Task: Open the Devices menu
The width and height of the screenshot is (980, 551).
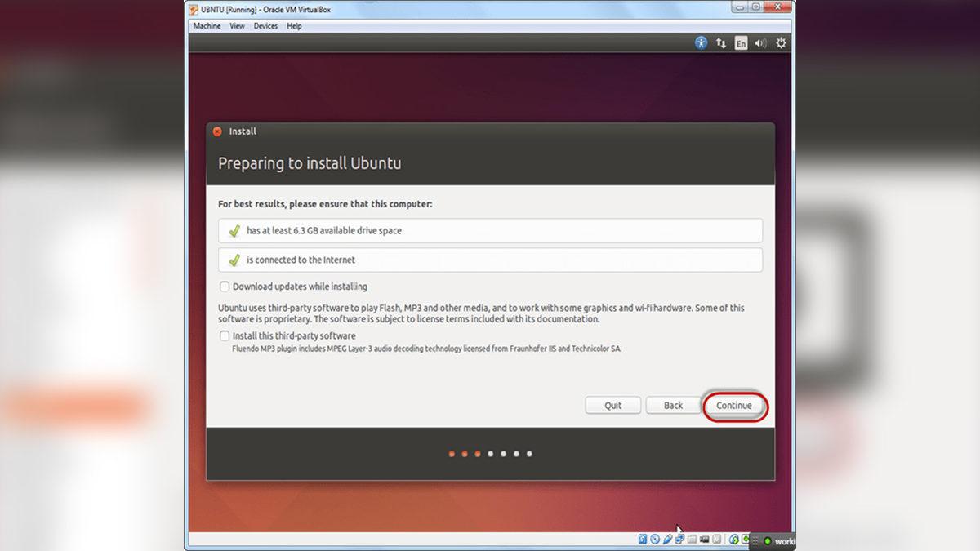Action: pos(265,25)
